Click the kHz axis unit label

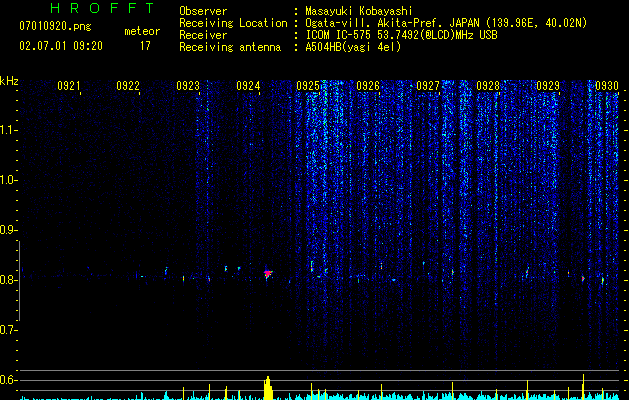click(9, 81)
